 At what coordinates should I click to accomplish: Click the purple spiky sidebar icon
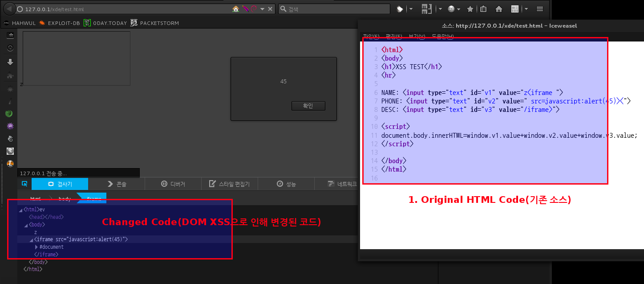[10, 126]
